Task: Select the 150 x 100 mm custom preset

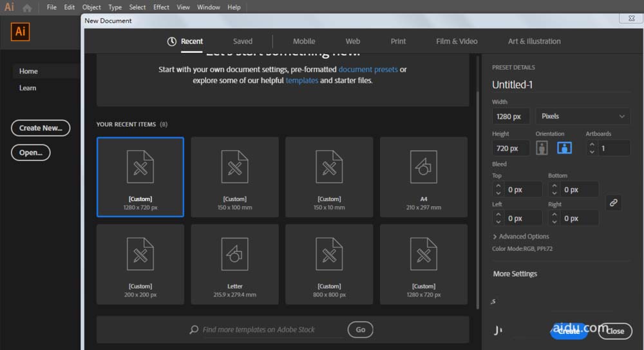Action: [234, 177]
